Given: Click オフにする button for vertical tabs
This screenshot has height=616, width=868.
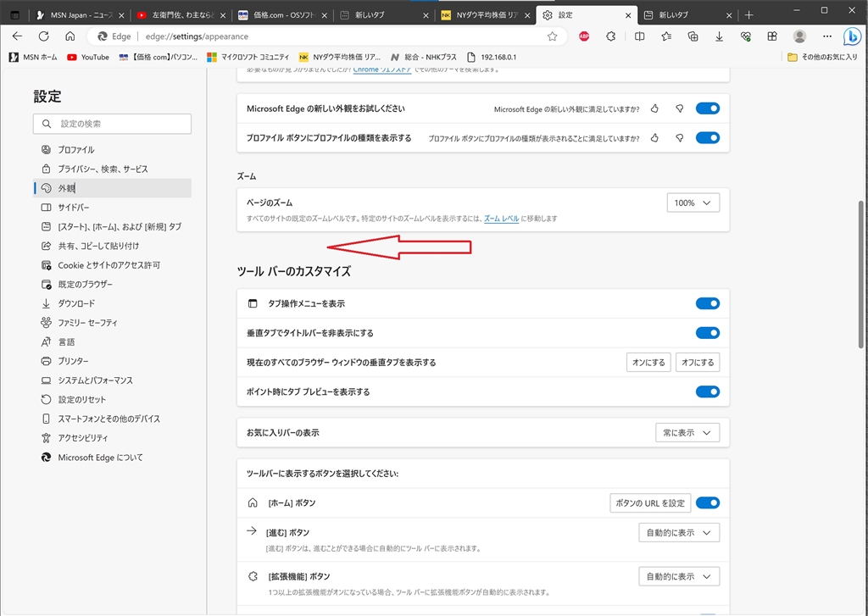Looking at the screenshot, I should pyautogui.click(x=698, y=362).
